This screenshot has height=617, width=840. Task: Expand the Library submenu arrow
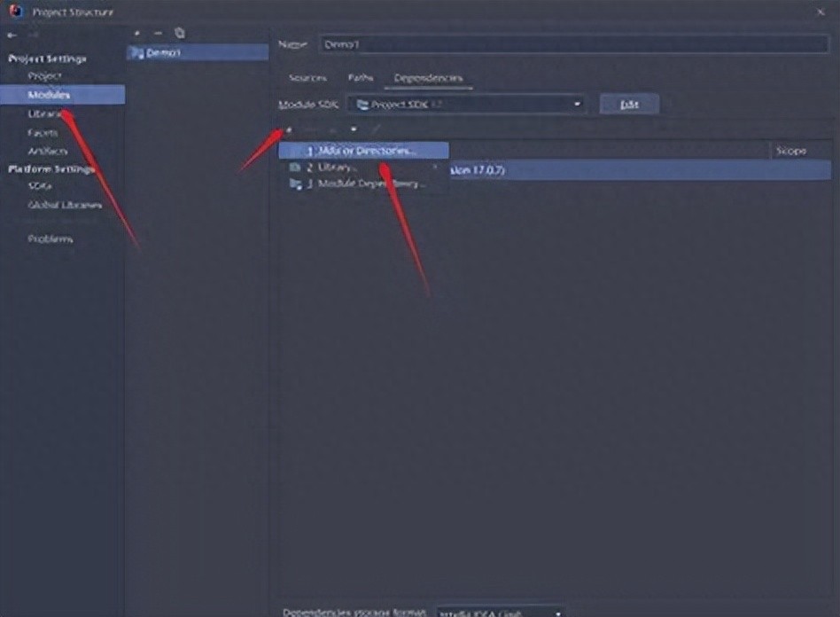(435, 168)
